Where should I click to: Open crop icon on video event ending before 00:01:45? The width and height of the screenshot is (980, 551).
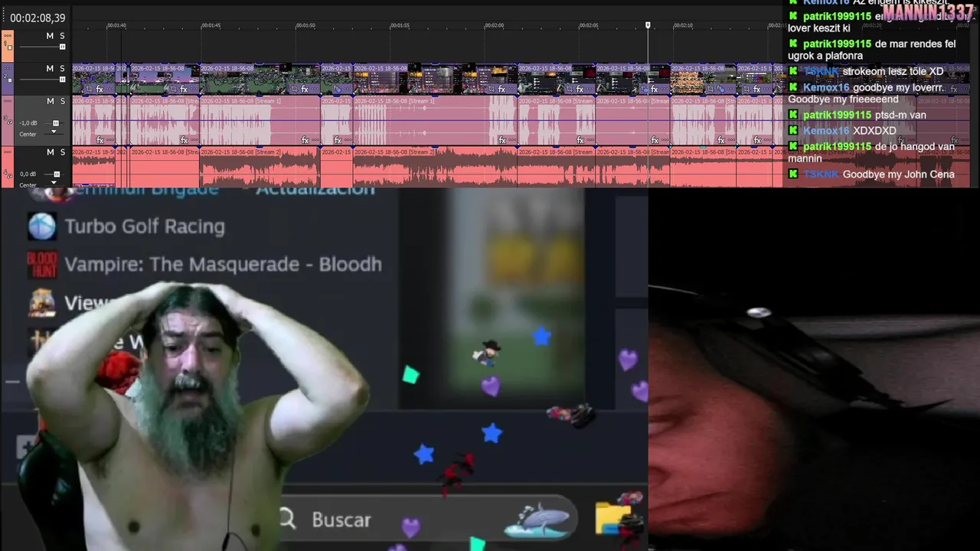[173, 90]
